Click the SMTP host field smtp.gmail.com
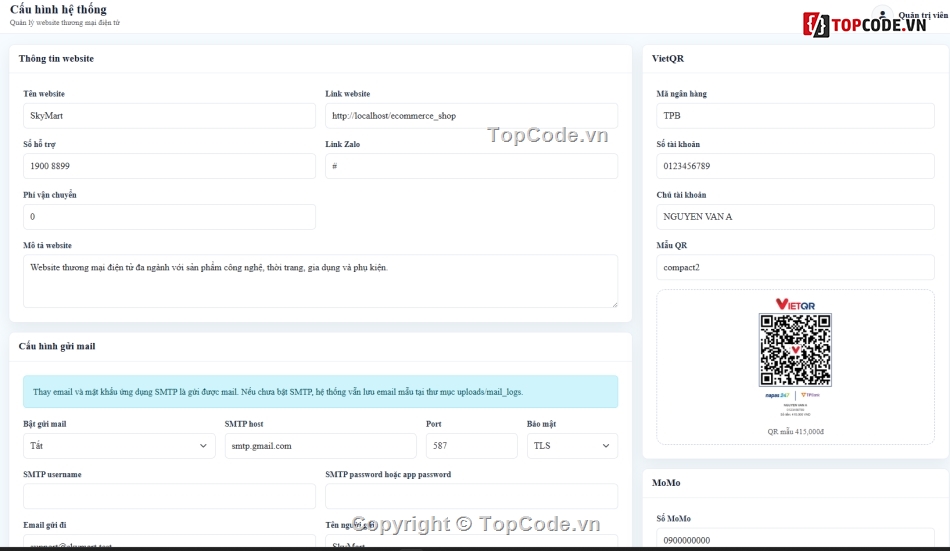 [321, 446]
